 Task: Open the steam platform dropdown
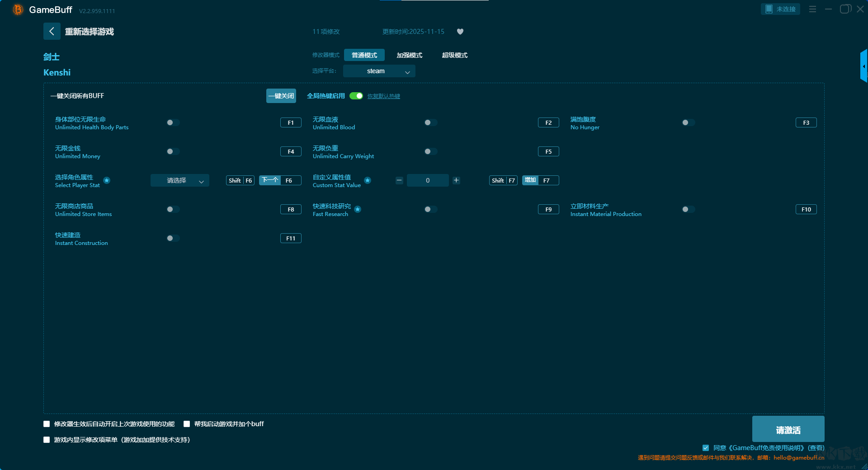tap(379, 71)
